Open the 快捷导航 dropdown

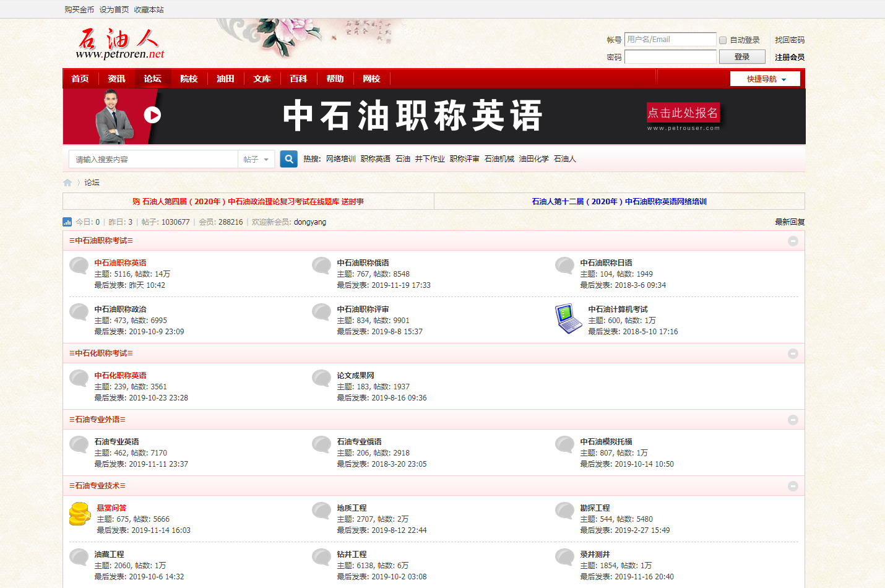coord(765,79)
